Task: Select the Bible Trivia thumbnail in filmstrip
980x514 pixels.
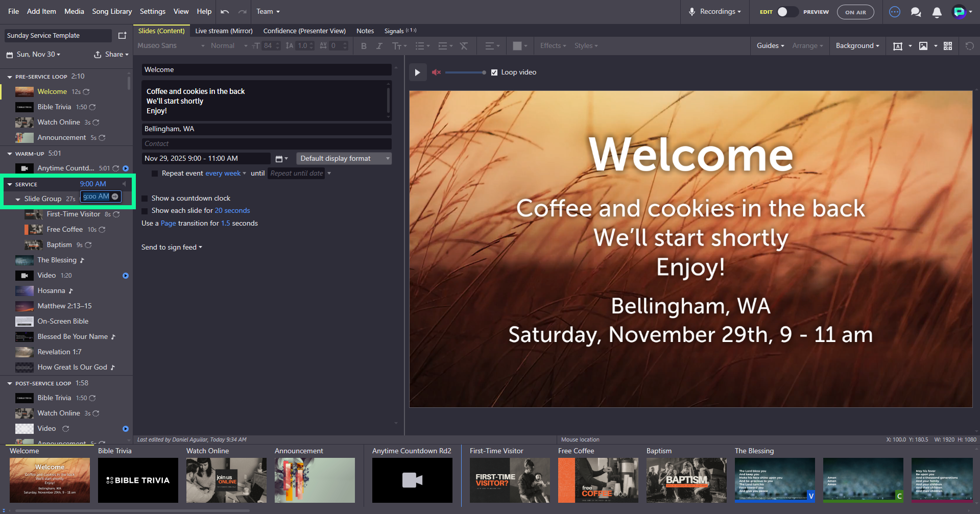Action: [138, 480]
